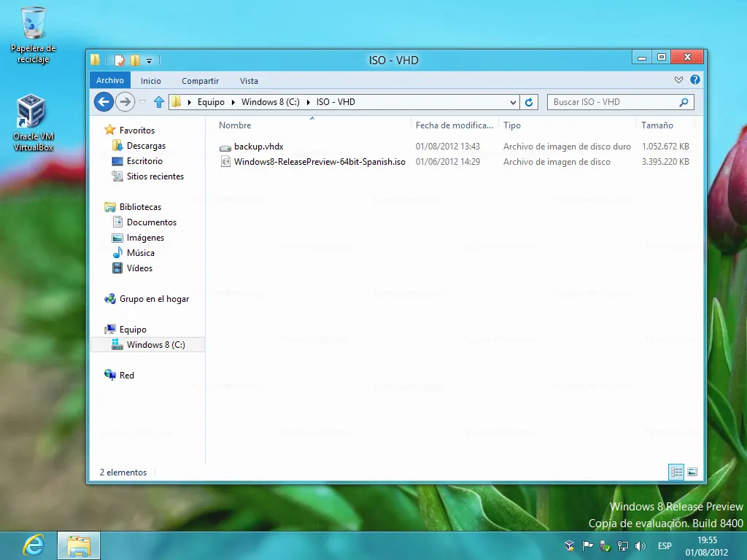Switch to the Vista ribbon tab

pos(249,81)
